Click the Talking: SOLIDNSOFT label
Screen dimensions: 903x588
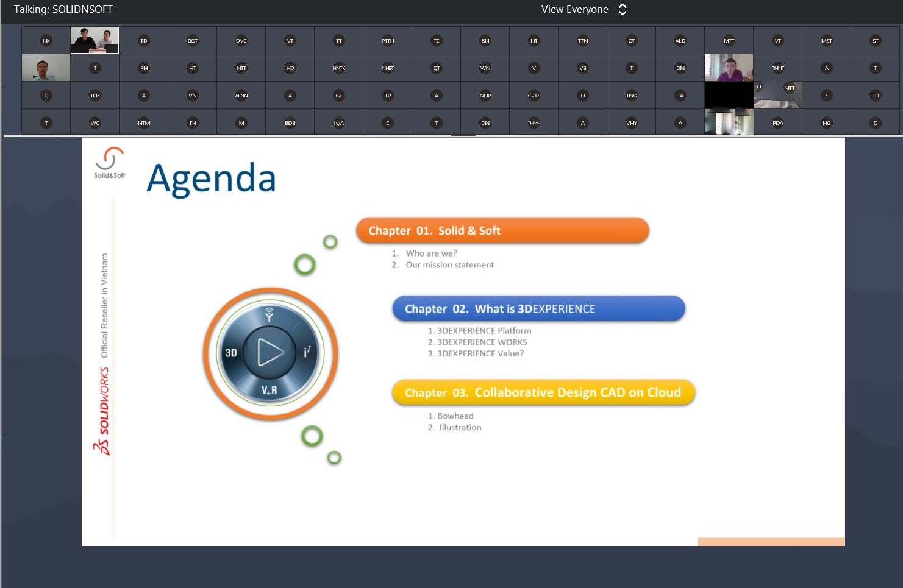click(x=63, y=9)
